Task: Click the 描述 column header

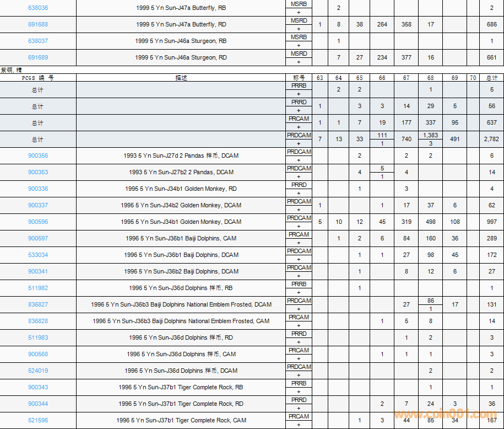Action: [181, 78]
